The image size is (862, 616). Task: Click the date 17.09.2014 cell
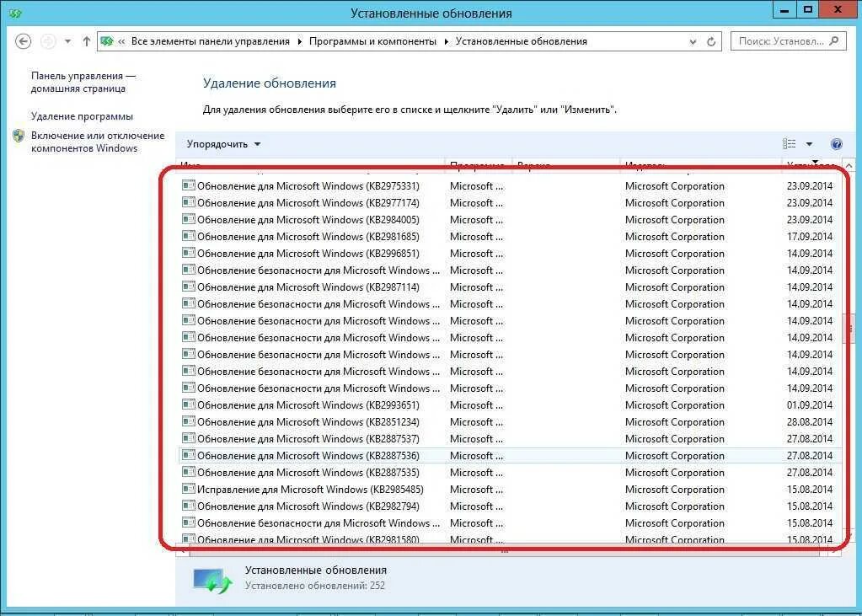click(x=810, y=237)
